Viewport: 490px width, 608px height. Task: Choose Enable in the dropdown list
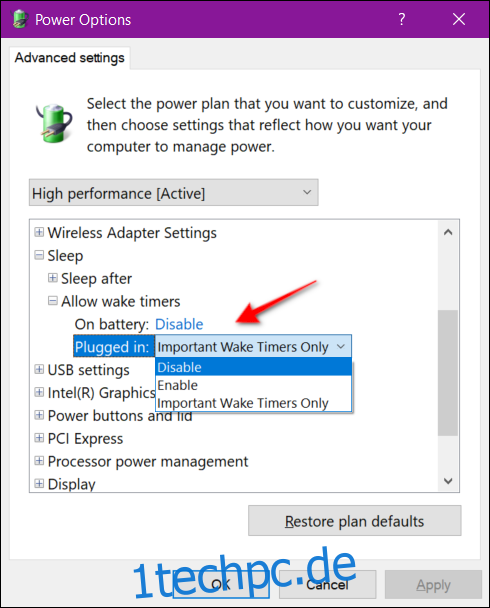[253, 385]
